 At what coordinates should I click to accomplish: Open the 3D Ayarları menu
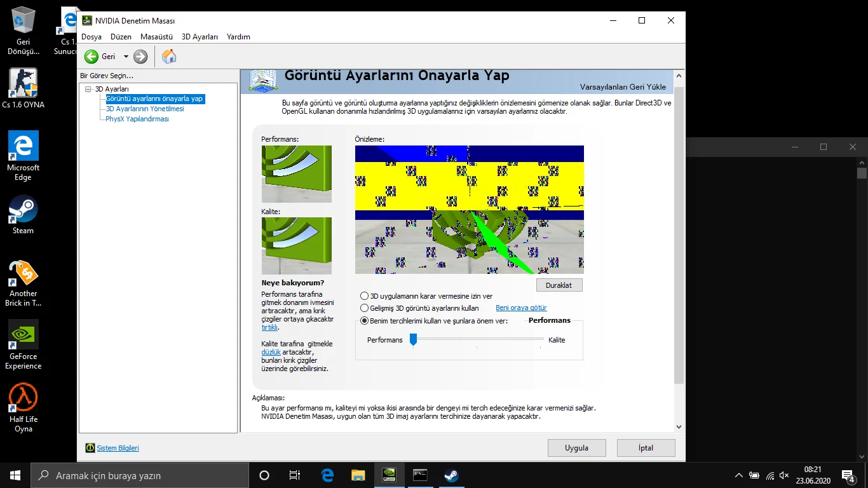tap(200, 37)
